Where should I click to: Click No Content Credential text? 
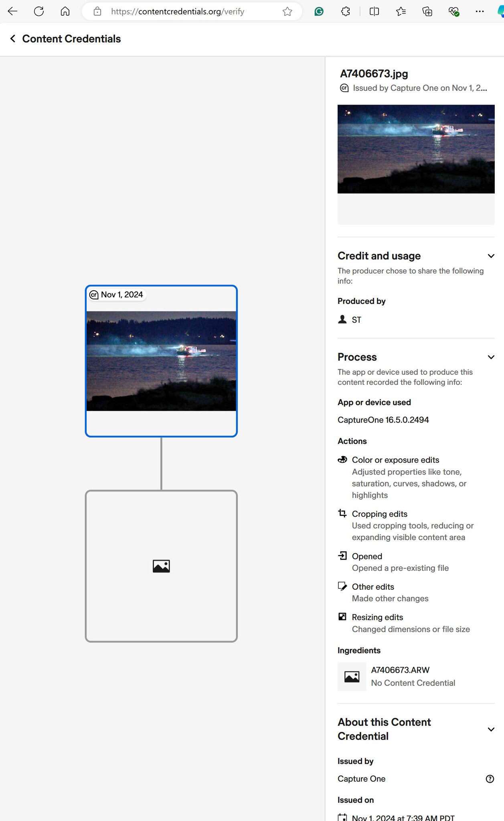tap(413, 683)
